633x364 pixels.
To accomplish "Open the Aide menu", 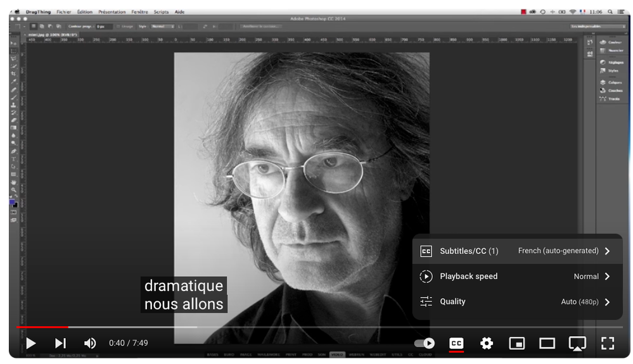I will click(180, 11).
